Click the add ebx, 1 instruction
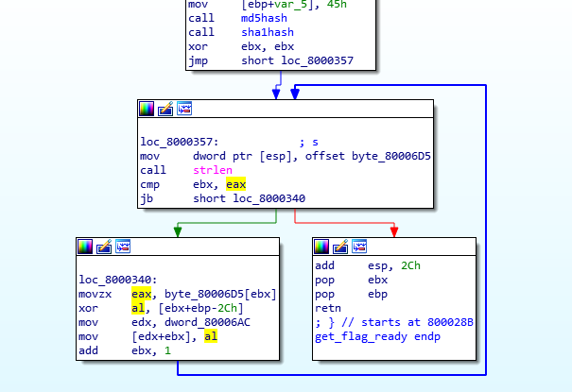The image size is (572, 392). coord(125,350)
